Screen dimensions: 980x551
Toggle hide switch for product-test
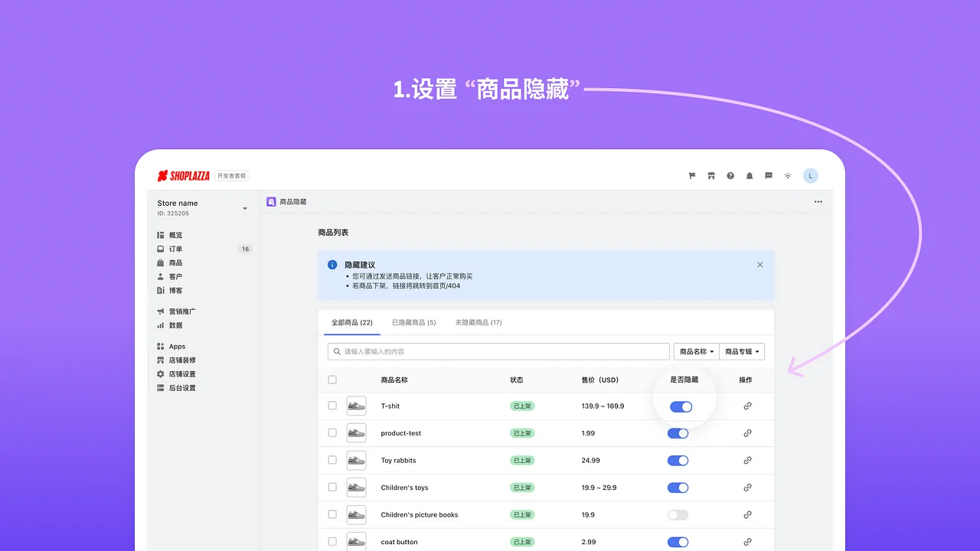(x=678, y=433)
